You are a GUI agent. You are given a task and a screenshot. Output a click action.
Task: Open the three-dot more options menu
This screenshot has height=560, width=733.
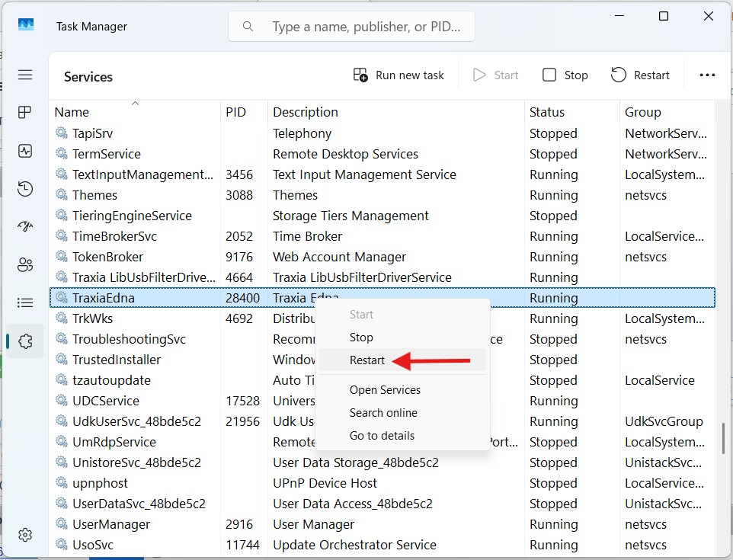707,75
